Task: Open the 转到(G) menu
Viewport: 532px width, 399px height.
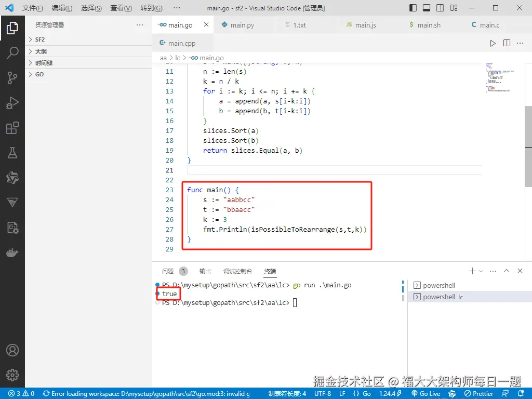Action: [151, 8]
